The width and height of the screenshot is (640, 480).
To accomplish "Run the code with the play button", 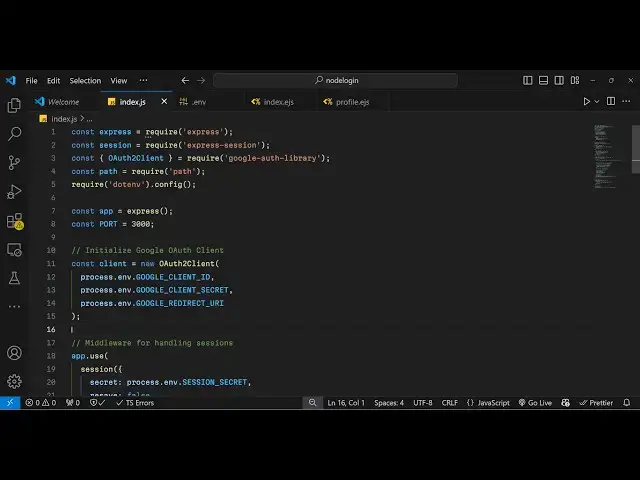I will [x=587, y=101].
